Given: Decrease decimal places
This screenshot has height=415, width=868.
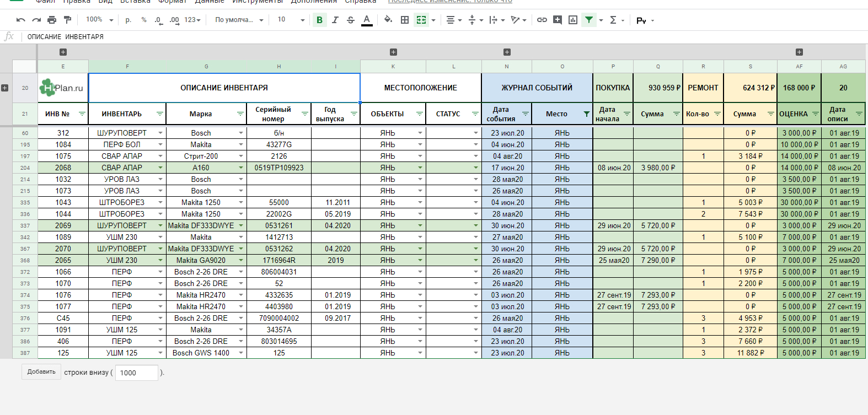Looking at the screenshot, I should coord(159,20).
